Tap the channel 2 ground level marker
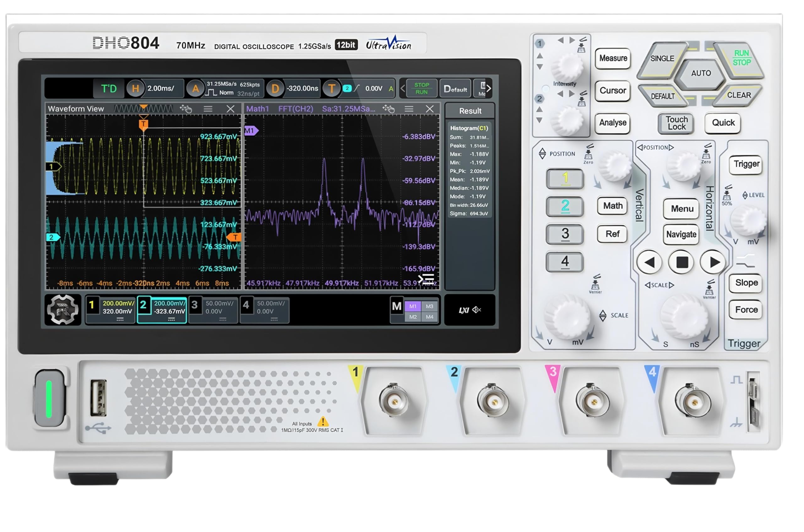Image resolution: width=804 pixels, height=532 pixels. pos(53,237)
